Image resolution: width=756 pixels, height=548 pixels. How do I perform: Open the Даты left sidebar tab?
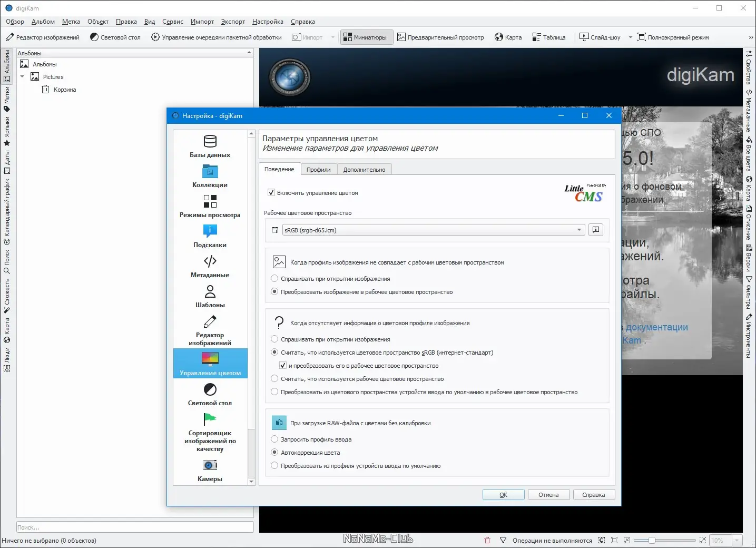coord(7,162)
